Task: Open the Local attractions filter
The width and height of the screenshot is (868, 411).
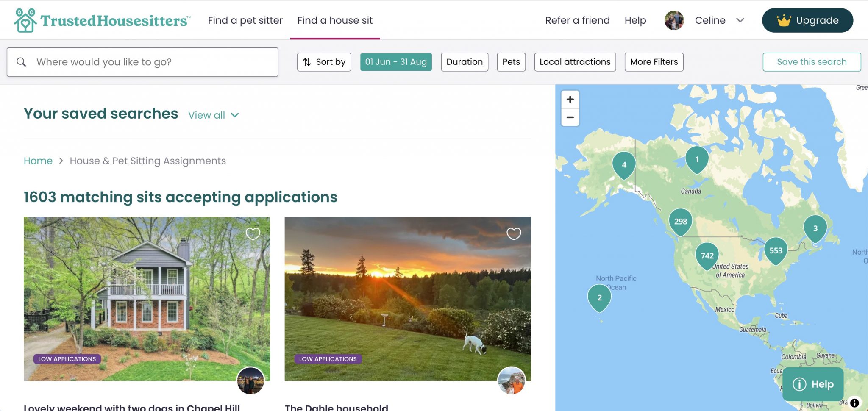Action: tap(575, 62)
